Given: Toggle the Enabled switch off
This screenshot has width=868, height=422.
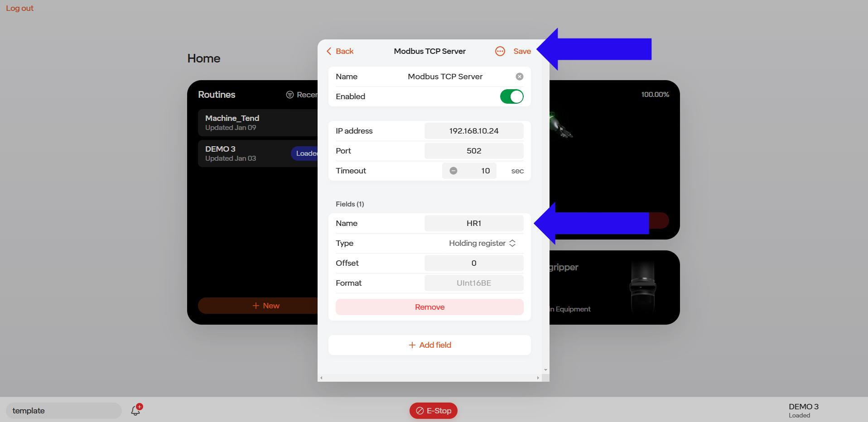Looking at the screenshot, I should point(512,96).
